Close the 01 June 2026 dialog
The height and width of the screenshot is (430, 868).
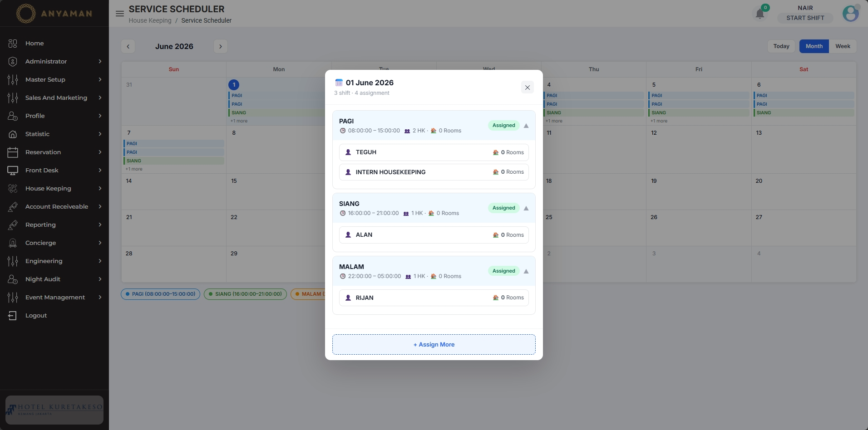[x=527, y=88]
